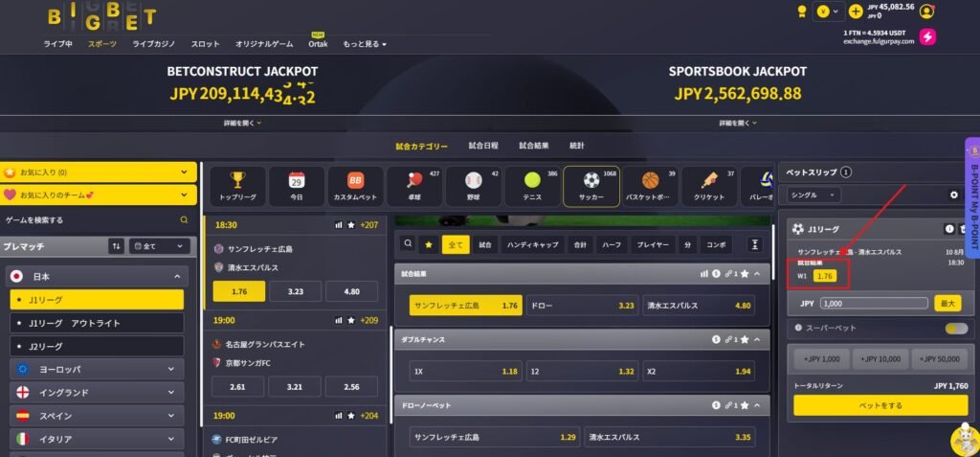Click the yellow plus deposit icon
The width and height of the screenshot is (980, 457).
[x=856, y=11]
